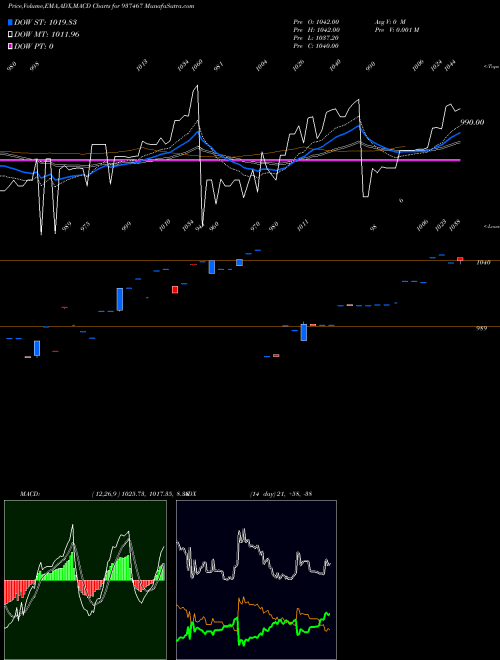The width and height of the screenshot is (500, 660).
Task: Click the 989 level label beside candlesticks
Action: 481,328
